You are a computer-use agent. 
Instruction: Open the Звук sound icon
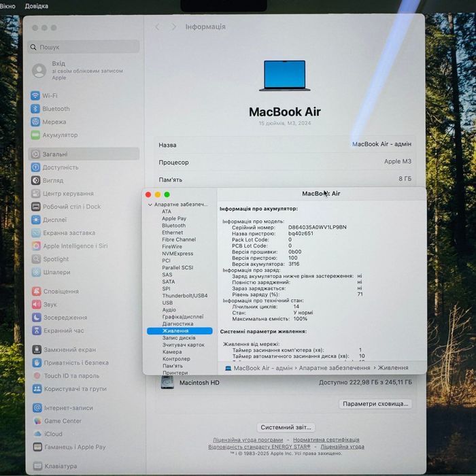37,304
